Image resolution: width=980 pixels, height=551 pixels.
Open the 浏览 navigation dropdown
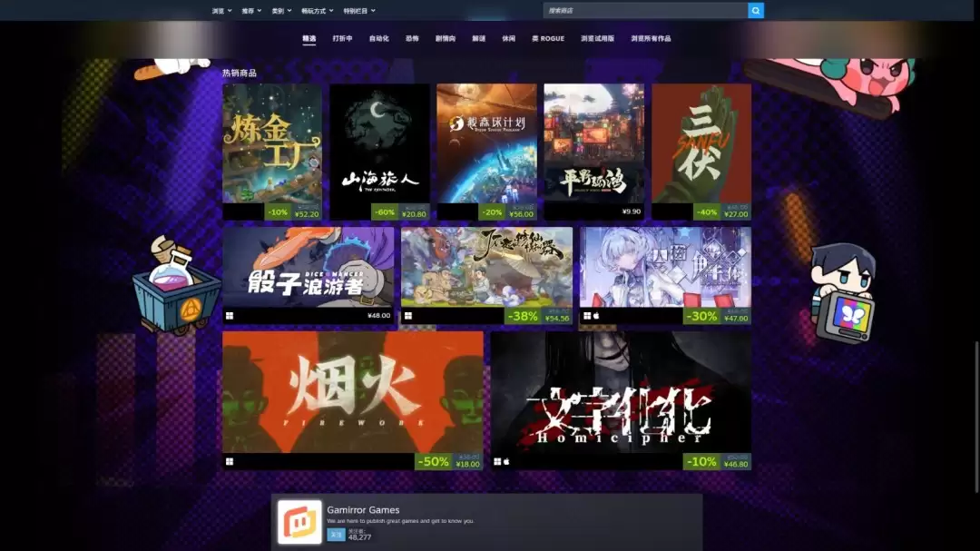217,10
